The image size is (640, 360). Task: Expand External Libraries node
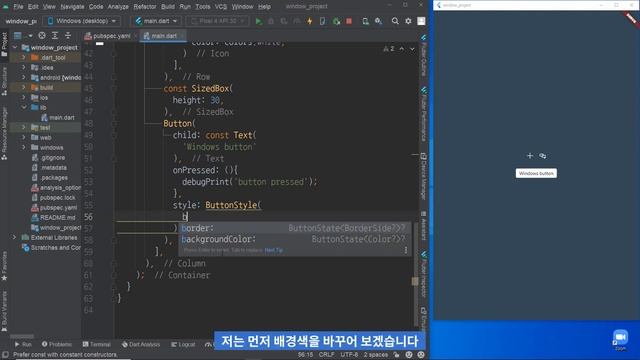[15, 237]
